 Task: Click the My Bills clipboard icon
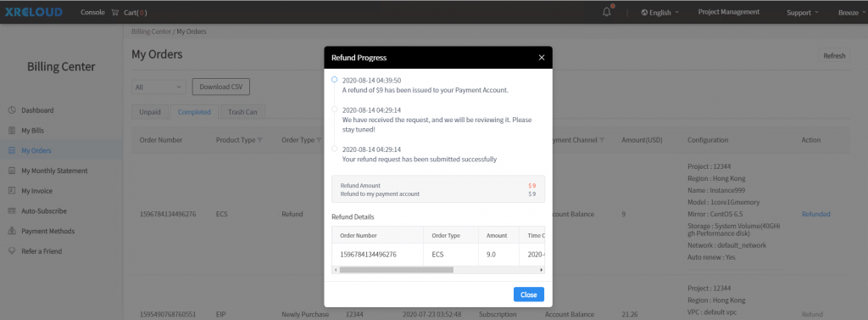point(12,131)
